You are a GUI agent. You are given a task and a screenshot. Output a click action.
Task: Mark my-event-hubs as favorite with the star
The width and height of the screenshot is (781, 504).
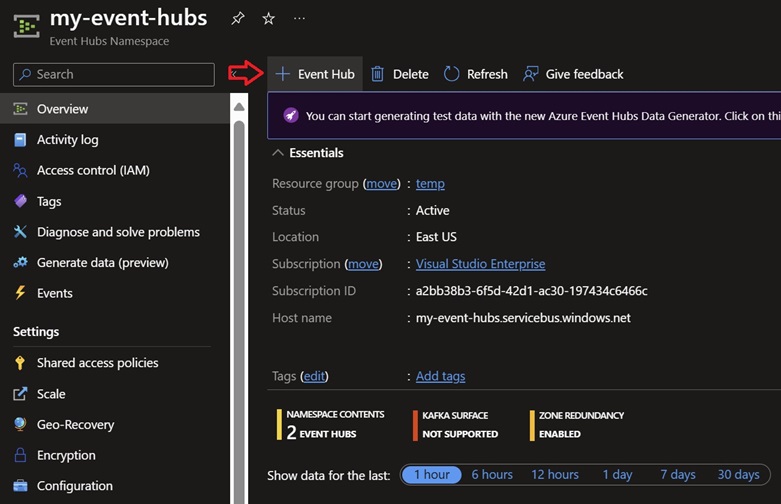coord(268,19)
